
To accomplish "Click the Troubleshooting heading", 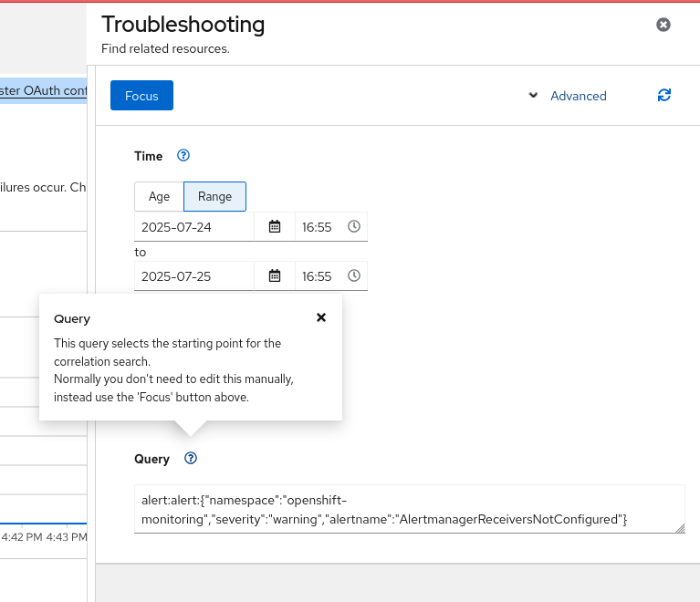I will pyautogui.click(x=183, y=24).
